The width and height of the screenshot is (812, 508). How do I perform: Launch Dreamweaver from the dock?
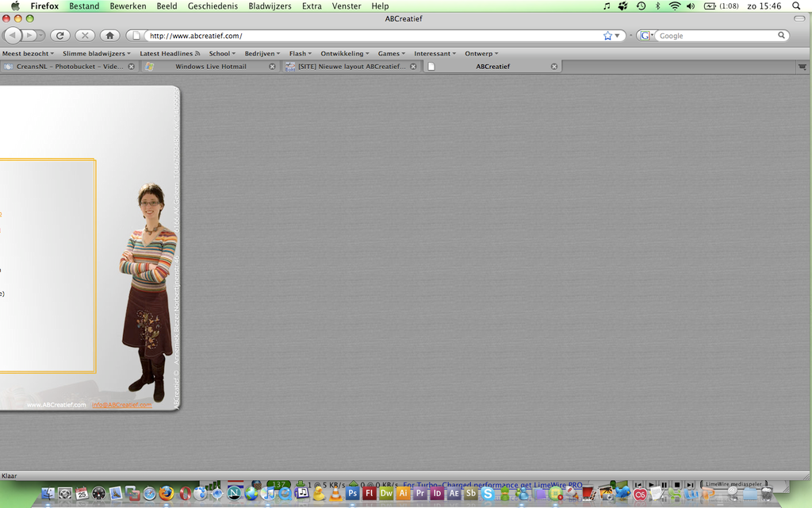point(386,493)
